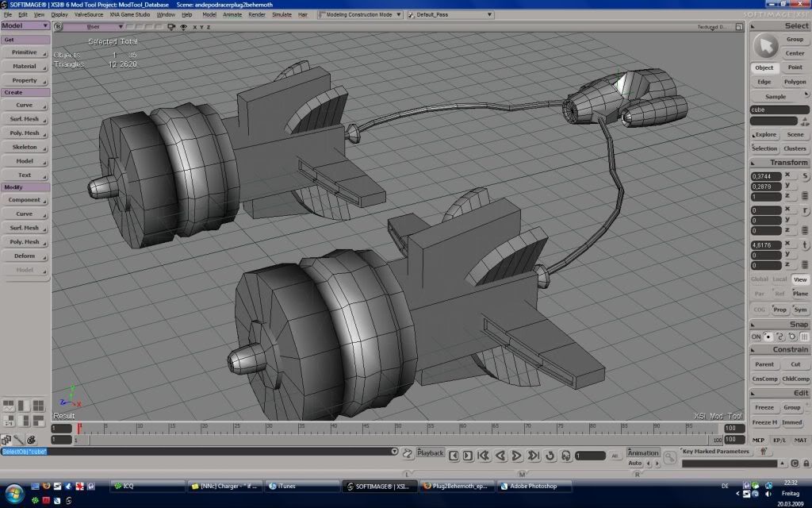
Task: Open the Model module dropdown
Action: [x=25, y=25]
